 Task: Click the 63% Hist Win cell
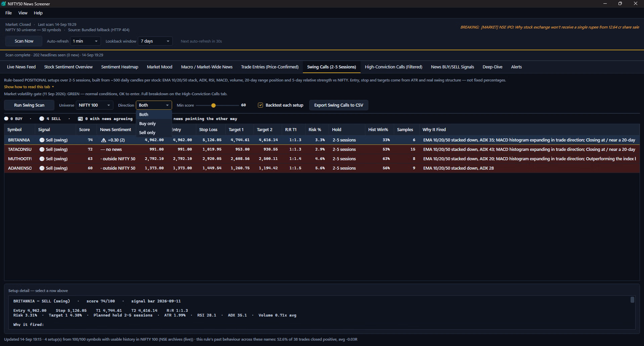click(379, 159)
